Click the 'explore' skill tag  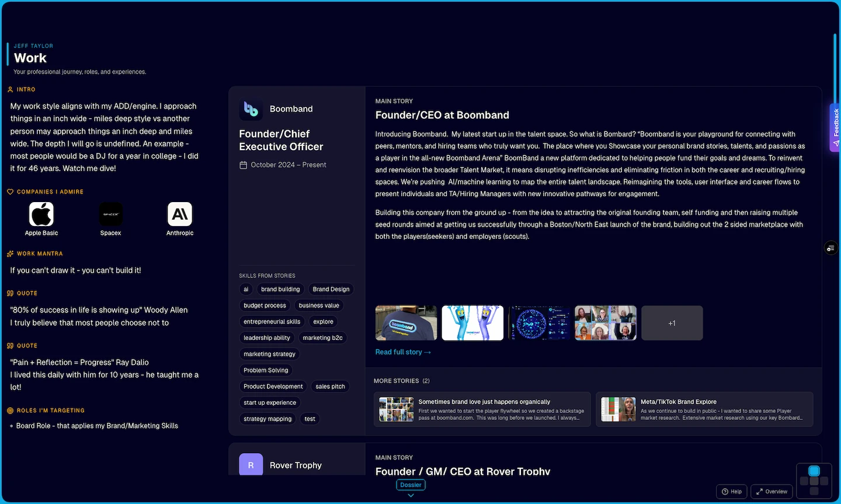point(323,322)
